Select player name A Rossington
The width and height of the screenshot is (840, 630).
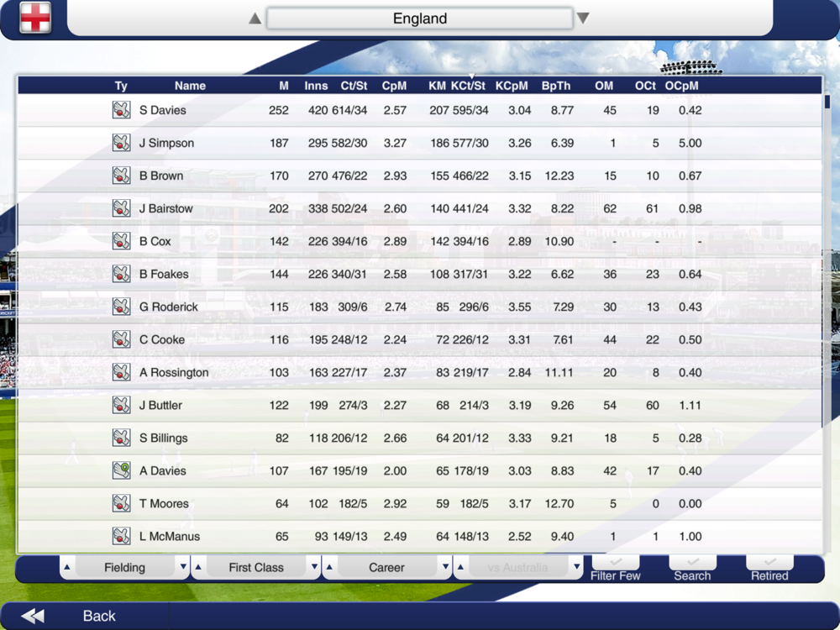(174, 372)
